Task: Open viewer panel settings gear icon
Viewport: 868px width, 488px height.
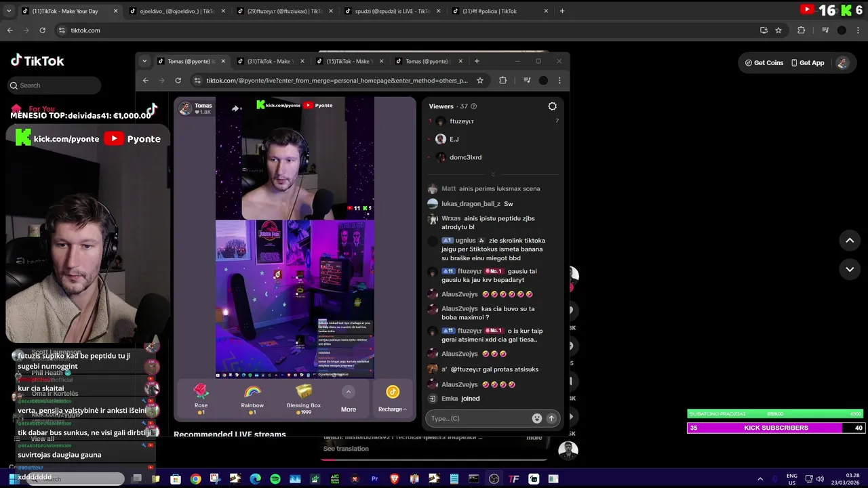Action: pos(552,106)
